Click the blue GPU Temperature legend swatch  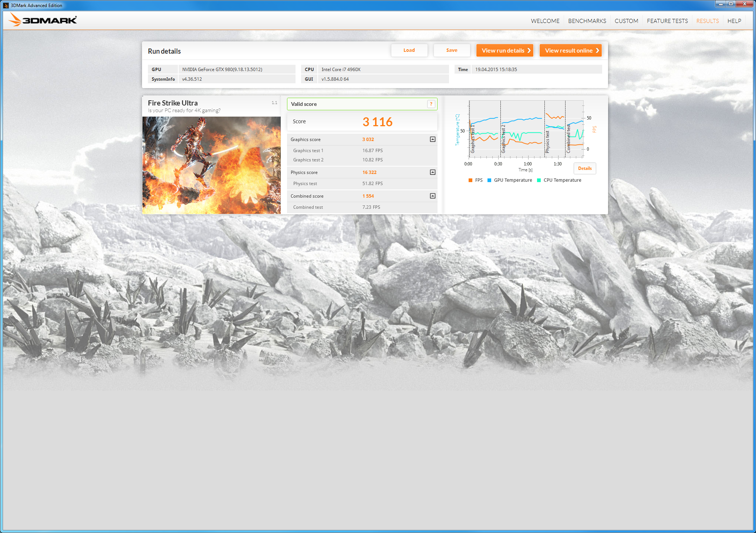[489, 180]
